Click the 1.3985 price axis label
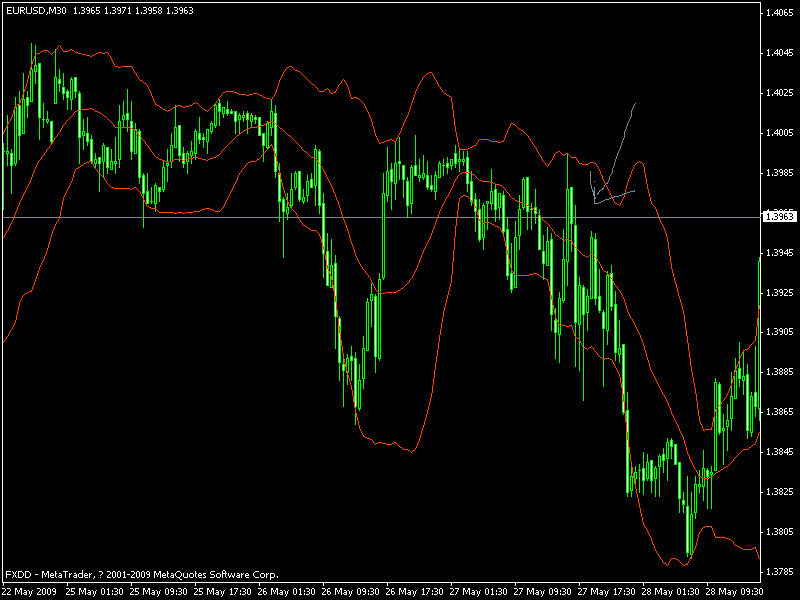800x600 pixels. (780, 173)
